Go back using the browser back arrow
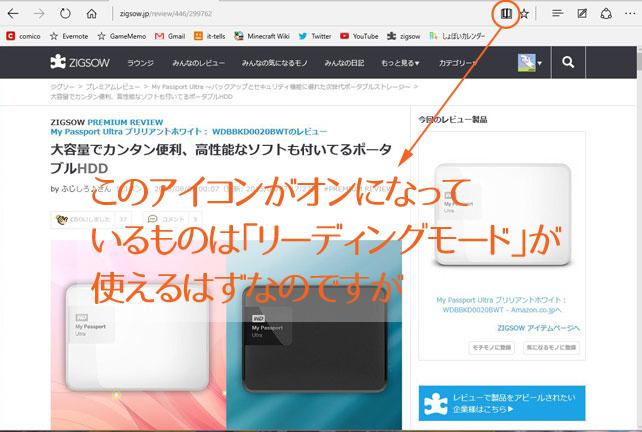This screenshot has width=642, height=432. coord(13,14)
